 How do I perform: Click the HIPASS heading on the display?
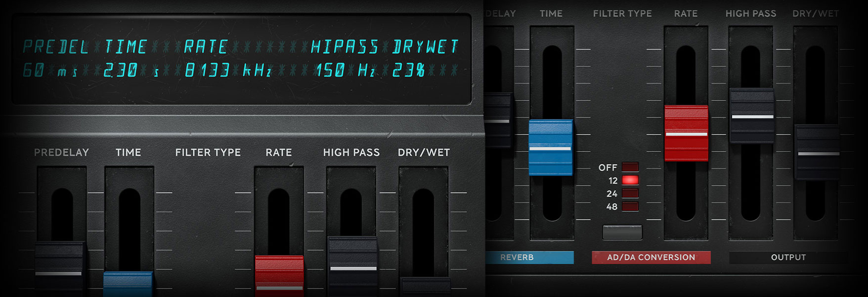coord(344,47)
